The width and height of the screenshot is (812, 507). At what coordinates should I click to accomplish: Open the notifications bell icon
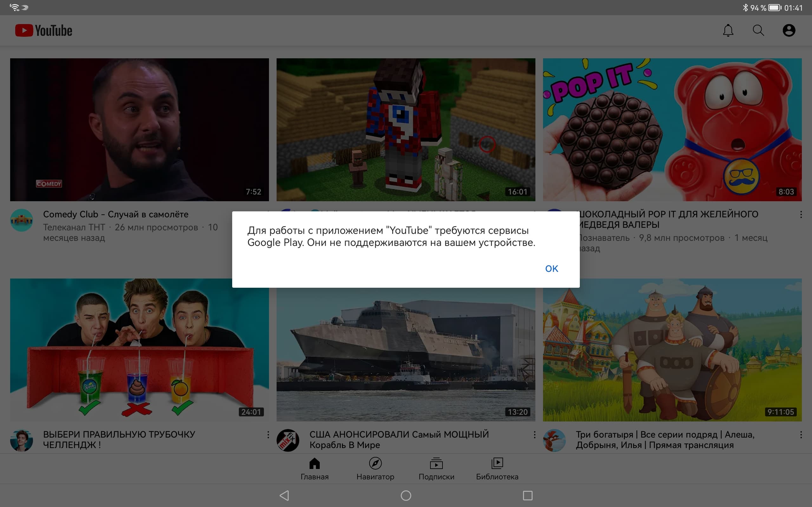click(x=728, y=30)
